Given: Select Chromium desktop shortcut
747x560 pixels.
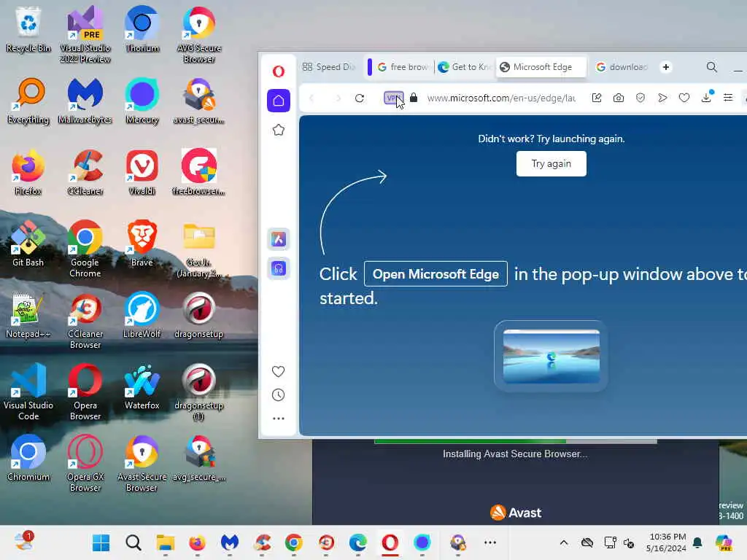Looking at the screenshot, I should tap(28, 458).
